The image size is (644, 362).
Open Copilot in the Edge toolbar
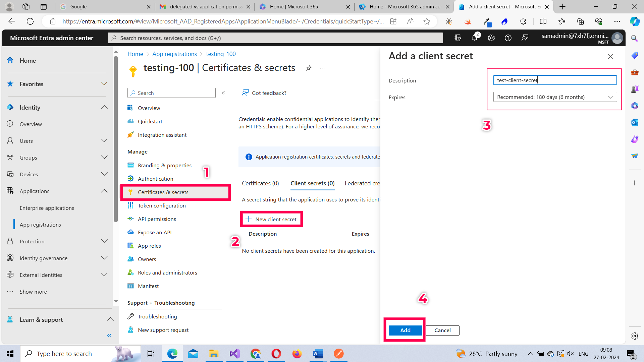[635, 21]
